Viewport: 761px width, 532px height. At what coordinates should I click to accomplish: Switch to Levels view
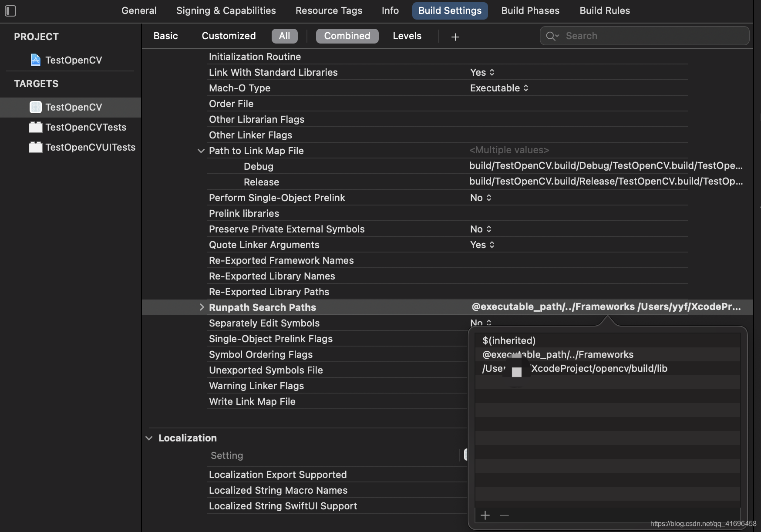[x=407, y=36]
